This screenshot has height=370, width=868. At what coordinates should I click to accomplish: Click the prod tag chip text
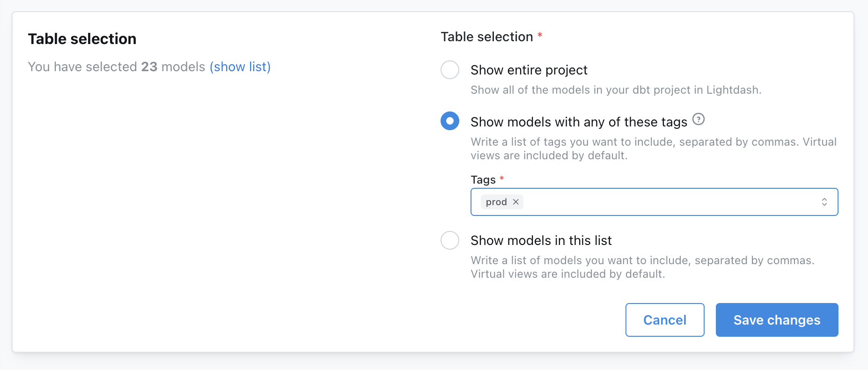(496, 202)
